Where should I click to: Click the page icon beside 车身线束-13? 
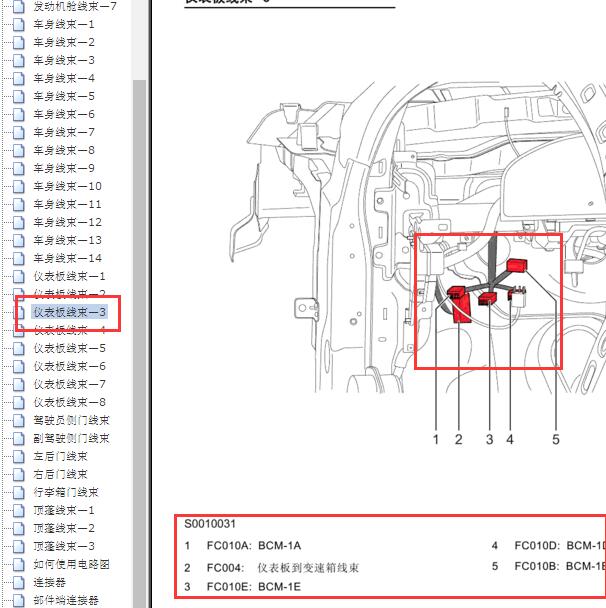[18, 241]
